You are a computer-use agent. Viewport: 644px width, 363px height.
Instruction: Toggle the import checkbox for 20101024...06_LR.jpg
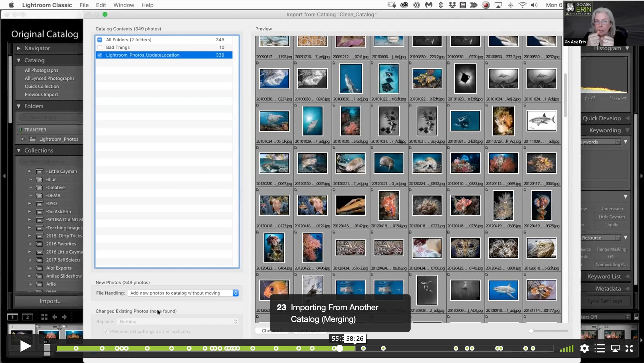[257, 105]
